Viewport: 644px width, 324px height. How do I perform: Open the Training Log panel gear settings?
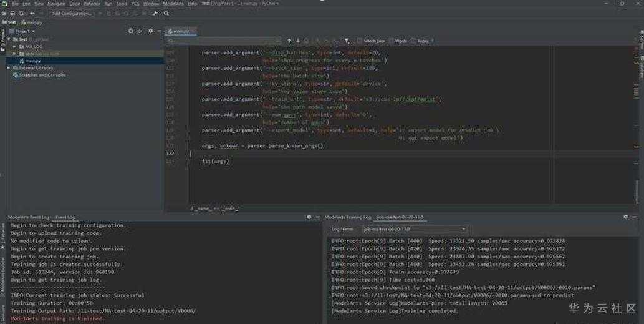point(625,217)
